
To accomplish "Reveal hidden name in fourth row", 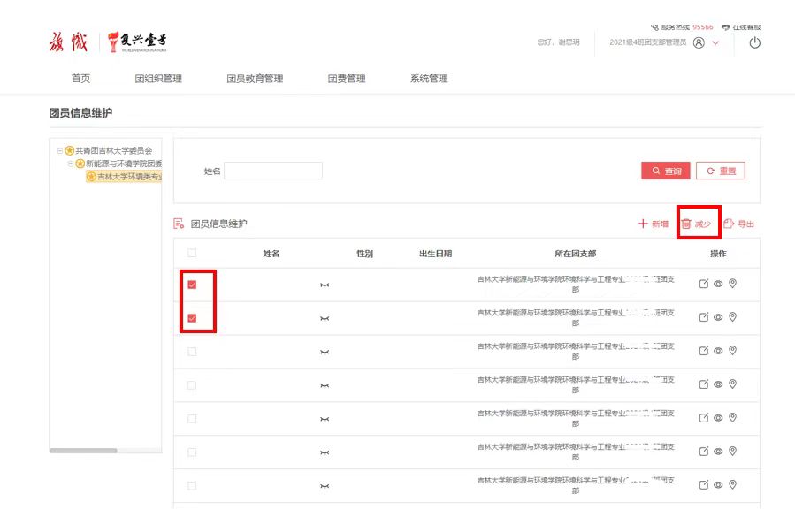I will (325, 385).
